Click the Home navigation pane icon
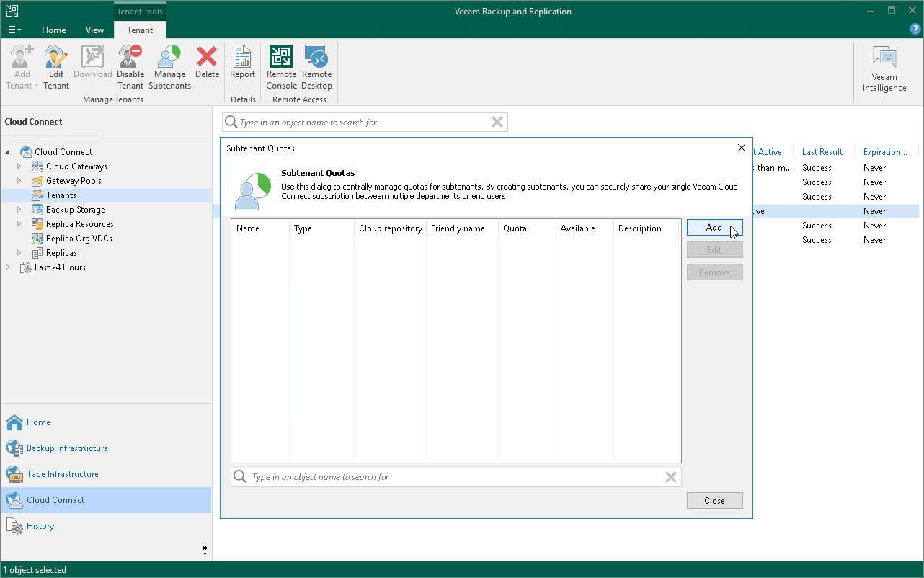This screenshot has height=578, width=924. point(14,422)
